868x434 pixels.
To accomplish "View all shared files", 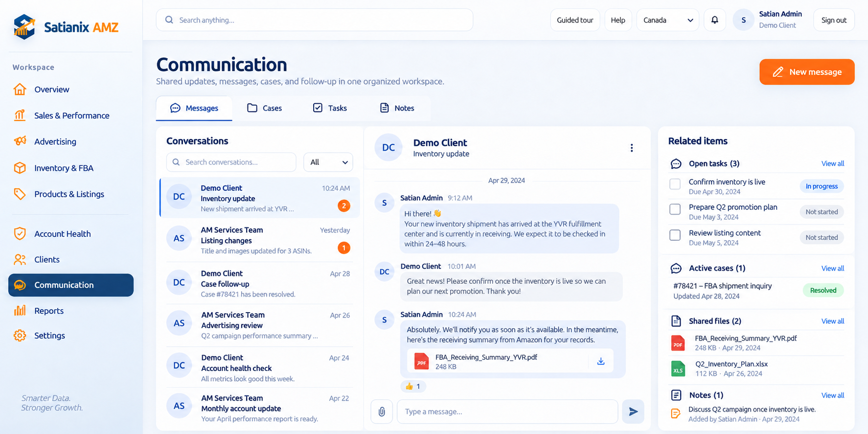I will tap(832, 321).
